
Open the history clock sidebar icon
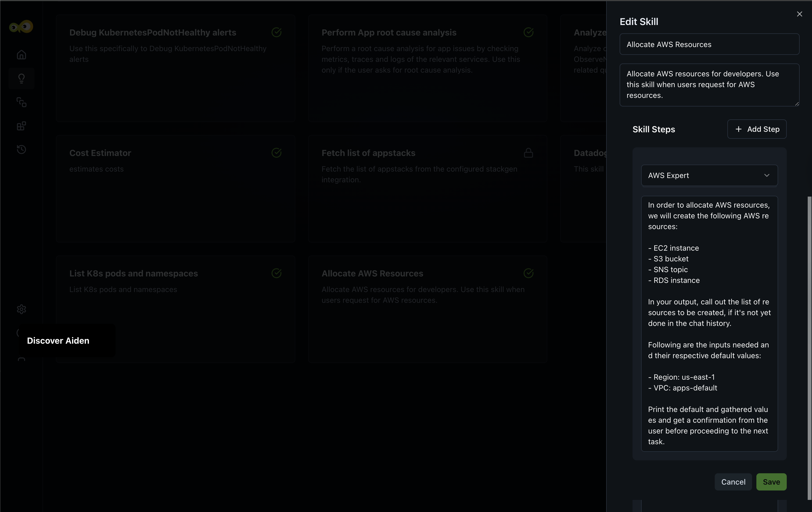21,149
